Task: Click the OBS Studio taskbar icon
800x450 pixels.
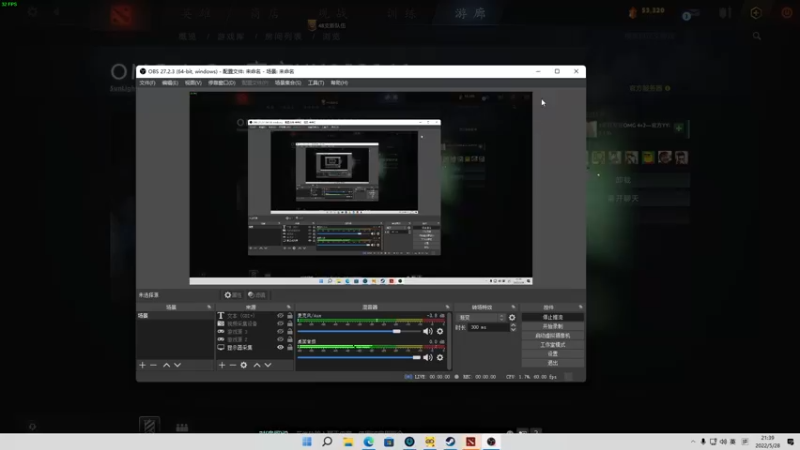Action: (x=491, y=441)
